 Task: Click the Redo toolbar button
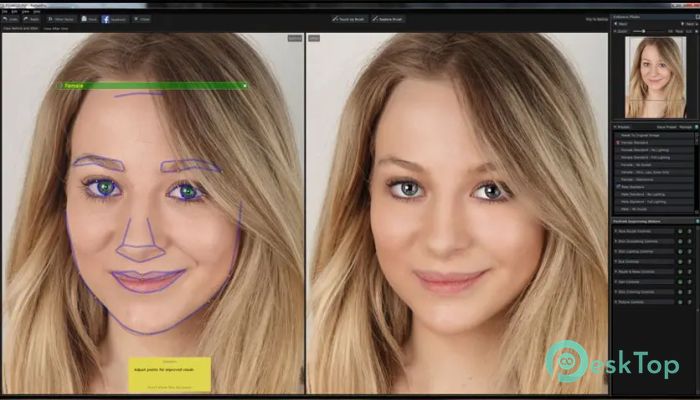pos(31,19)
